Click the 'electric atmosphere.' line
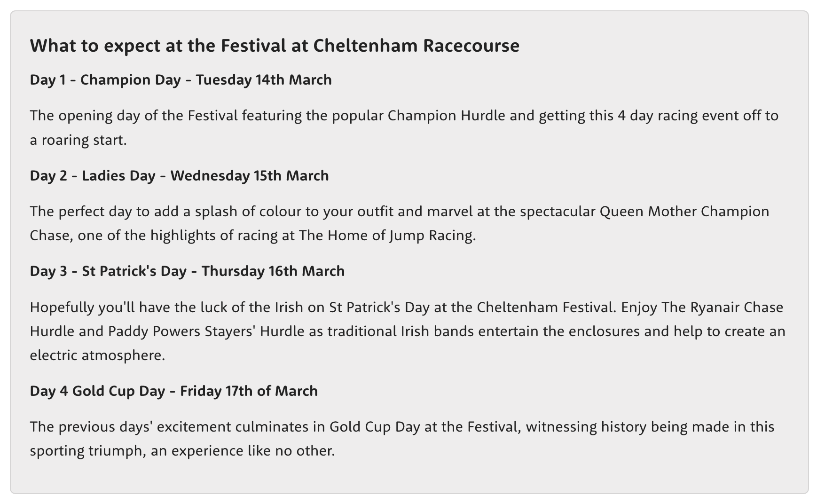The height and width of the screenshot is (504, 817). tap(98, 355)
